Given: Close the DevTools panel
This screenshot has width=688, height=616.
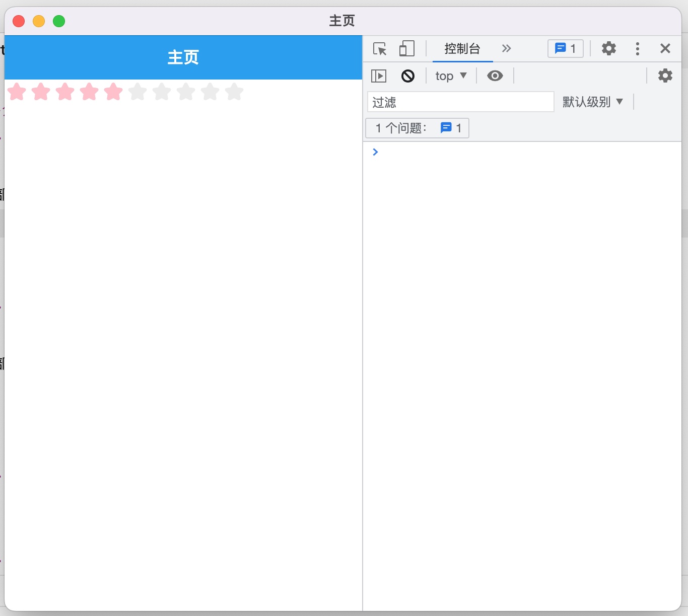Looking at the screenshot, I should tap(665, 48).
